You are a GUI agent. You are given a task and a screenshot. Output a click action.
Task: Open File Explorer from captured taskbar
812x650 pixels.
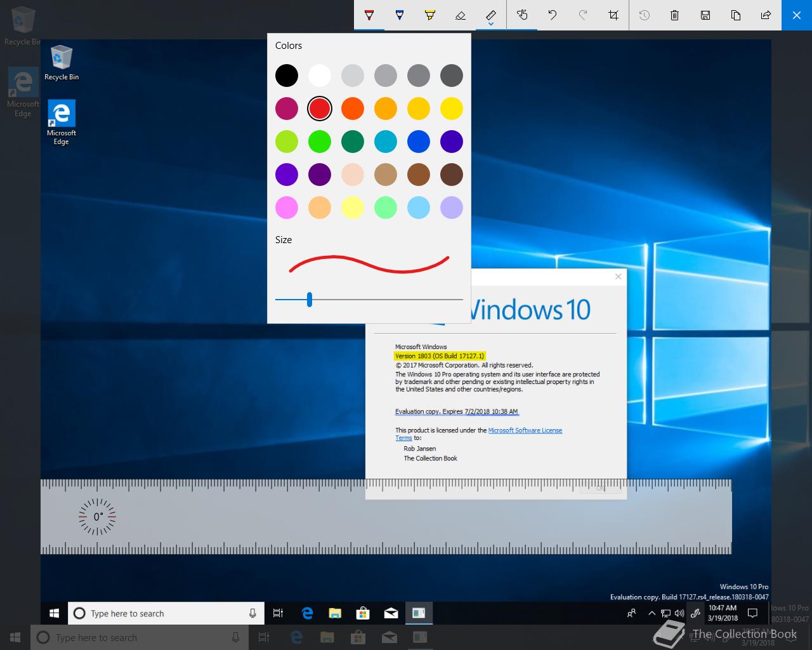click(335, 613)
